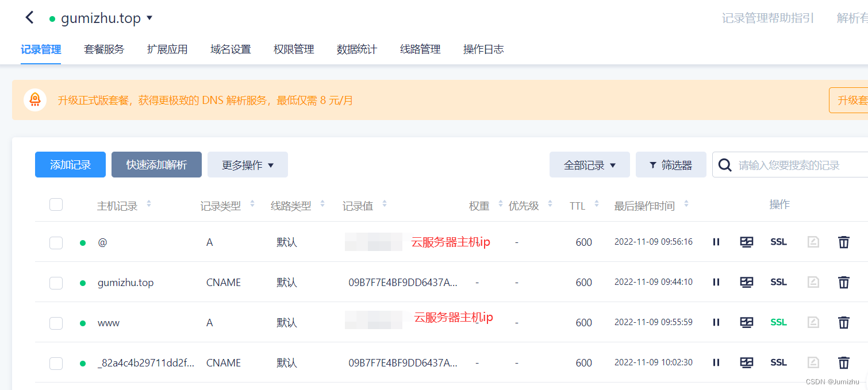Viewport: 868px width, 390px height.
Task: Open monitoring icon for _82a4c4b29711dd2f record
Action: point(747,362)
